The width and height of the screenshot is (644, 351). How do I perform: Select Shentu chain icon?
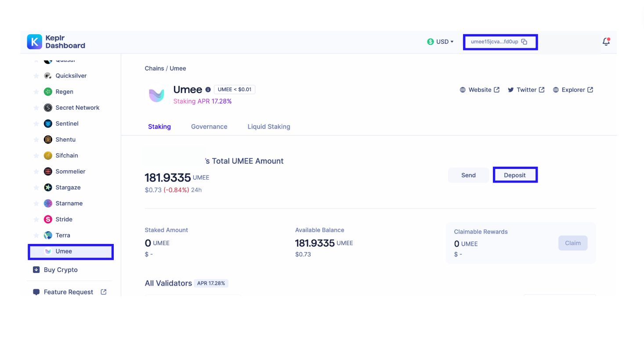point(48,140)
